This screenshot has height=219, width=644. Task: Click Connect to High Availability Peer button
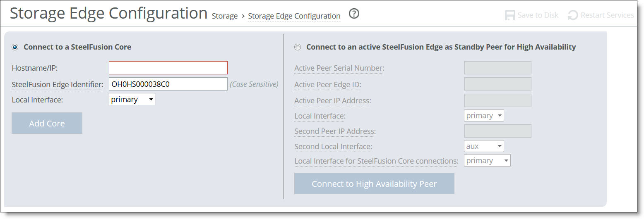[x=374, y=184]
